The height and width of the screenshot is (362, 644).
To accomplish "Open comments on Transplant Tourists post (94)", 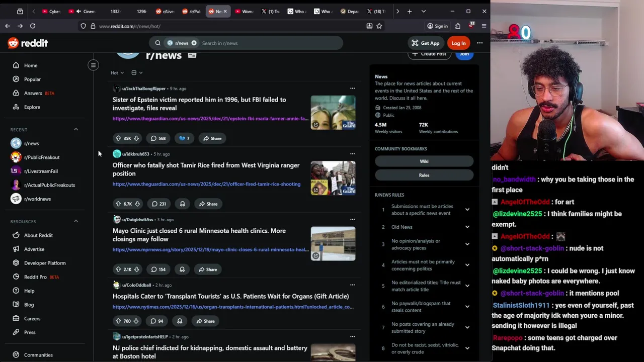I will click(x=156, y=321).
